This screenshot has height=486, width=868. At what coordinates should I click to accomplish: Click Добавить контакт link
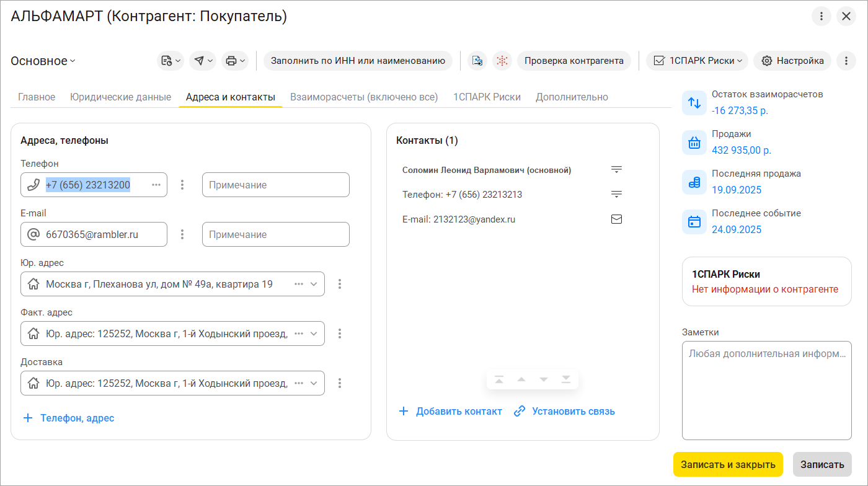(x=450, y=411)
